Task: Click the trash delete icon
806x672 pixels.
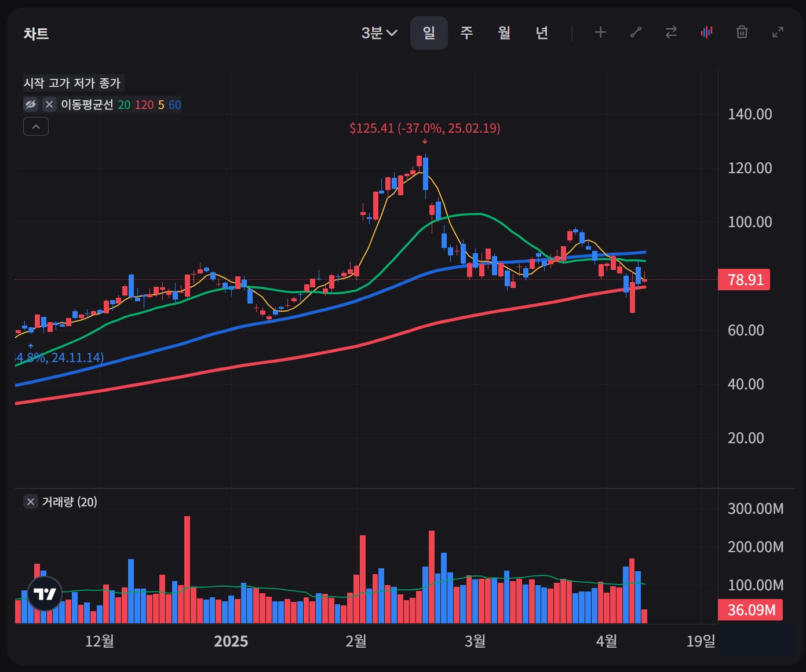Action: tap(742, 32)
